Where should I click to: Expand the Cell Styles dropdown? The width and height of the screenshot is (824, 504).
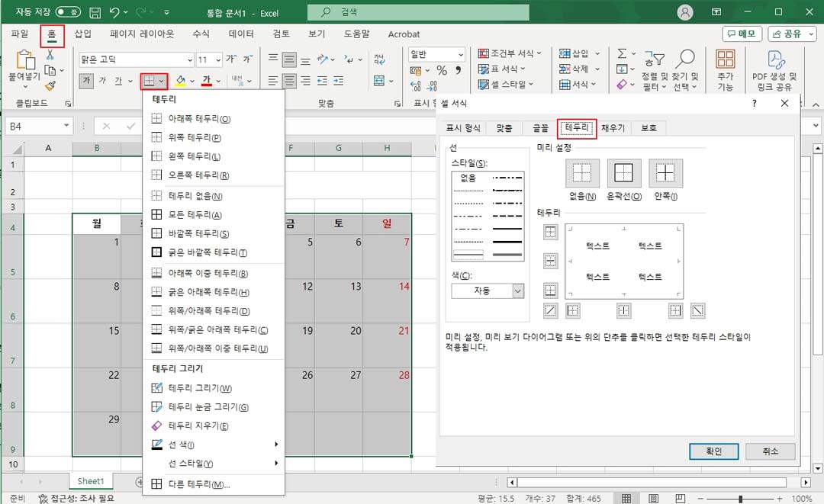[x=531, y=84]
